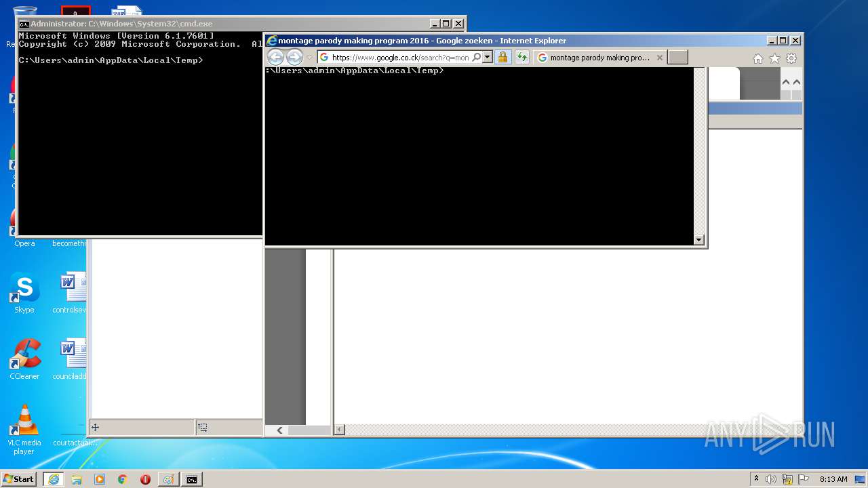Click the search magnifier icon in address bar
868x488 pixels.
tap(477, 58)
